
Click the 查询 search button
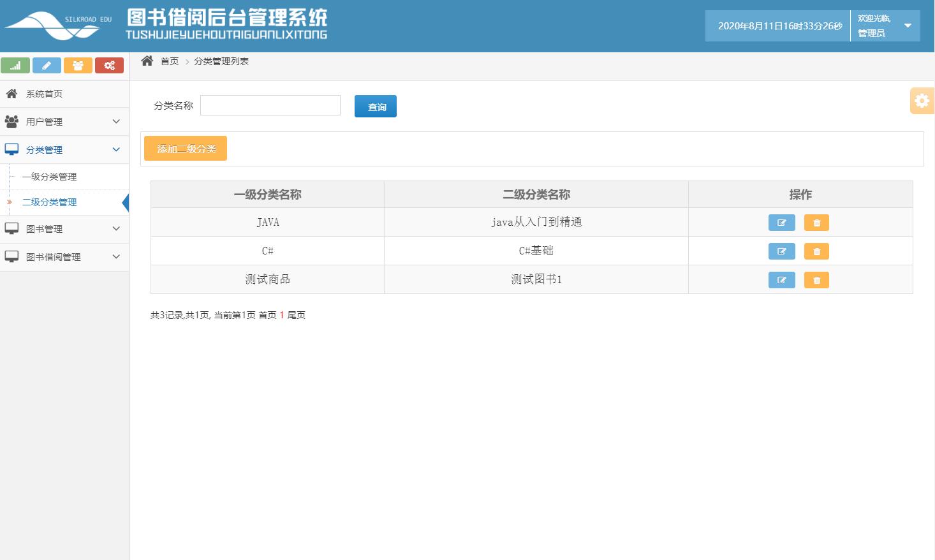pyautogui.click(x=376, y=107)
